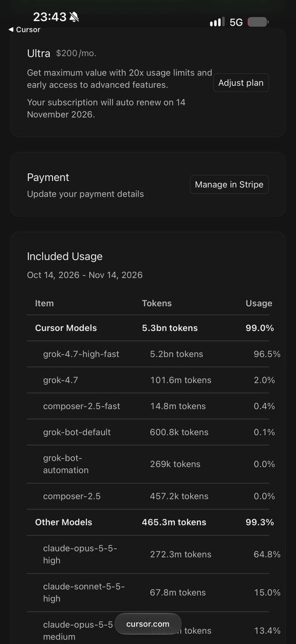
Task: Tap the grok-4.7-high-fast usage row
Action: tap(148, 354)
